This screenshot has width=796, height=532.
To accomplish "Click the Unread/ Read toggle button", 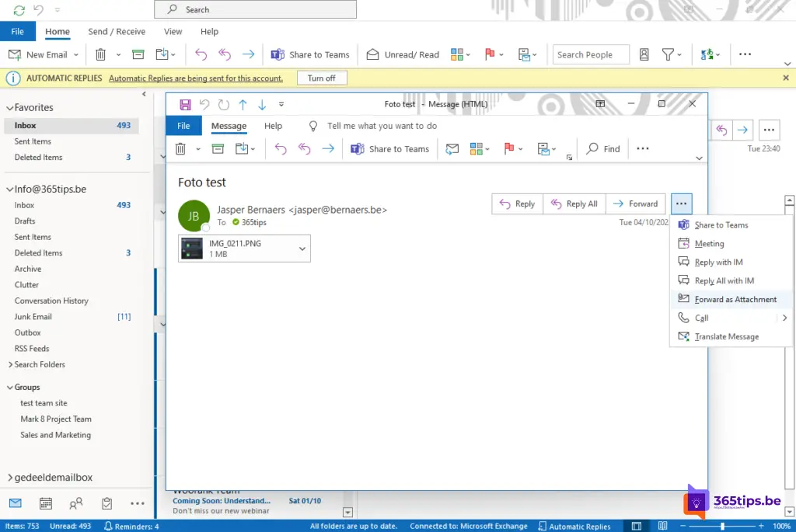I will [x=403, y=54].
